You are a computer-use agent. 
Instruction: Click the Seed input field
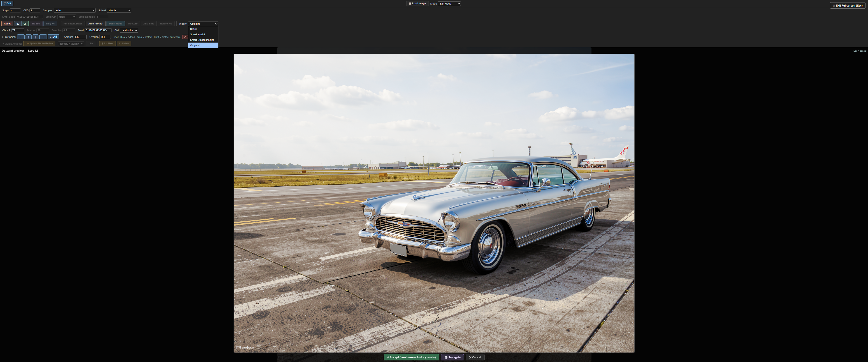click(98, 30)
